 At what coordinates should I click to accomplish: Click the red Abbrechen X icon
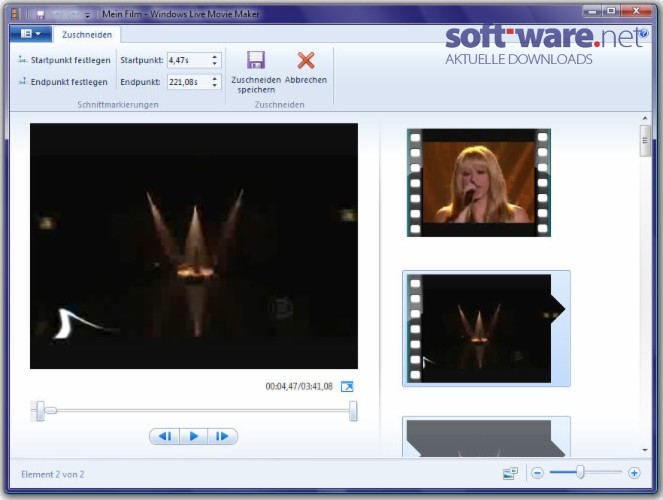(x=306, y=60)
